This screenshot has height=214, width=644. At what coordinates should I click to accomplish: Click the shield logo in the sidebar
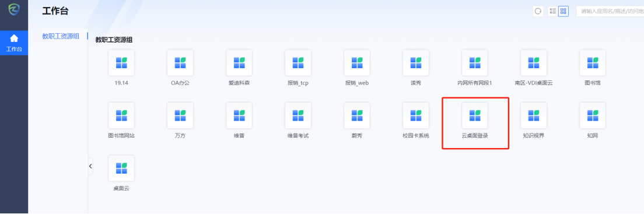[x=14, y=9]
